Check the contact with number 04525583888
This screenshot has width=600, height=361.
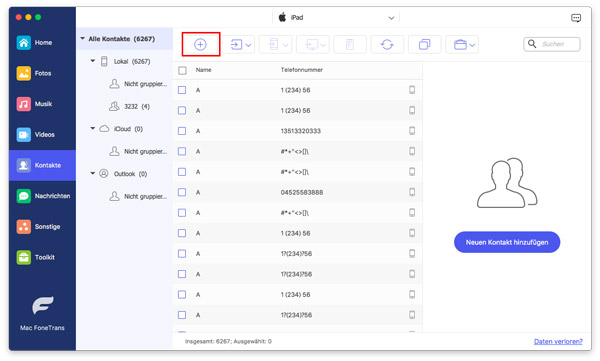(x=182, y=192)
